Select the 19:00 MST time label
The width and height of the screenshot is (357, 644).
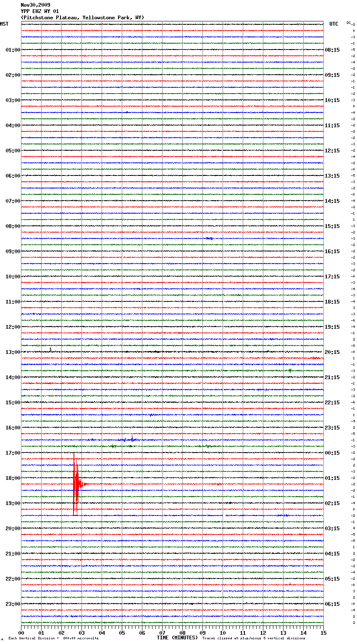(x=13, y=503)
